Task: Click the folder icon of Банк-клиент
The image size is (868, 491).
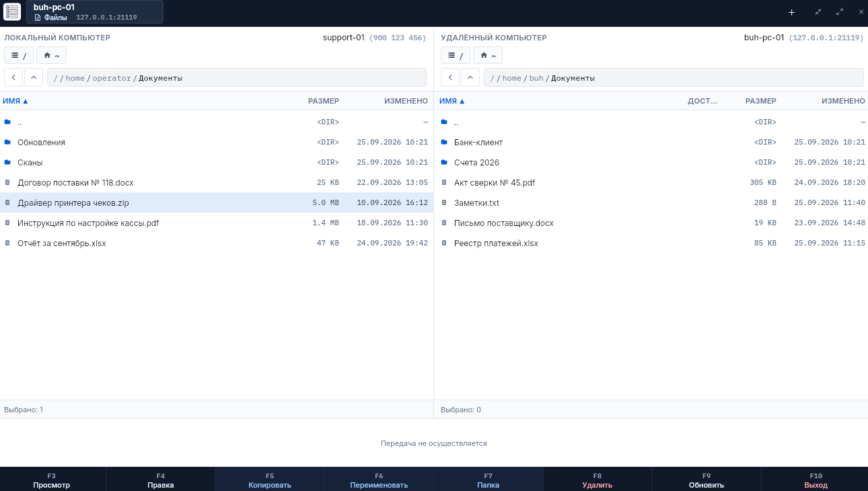Action: tap(444, 142)
